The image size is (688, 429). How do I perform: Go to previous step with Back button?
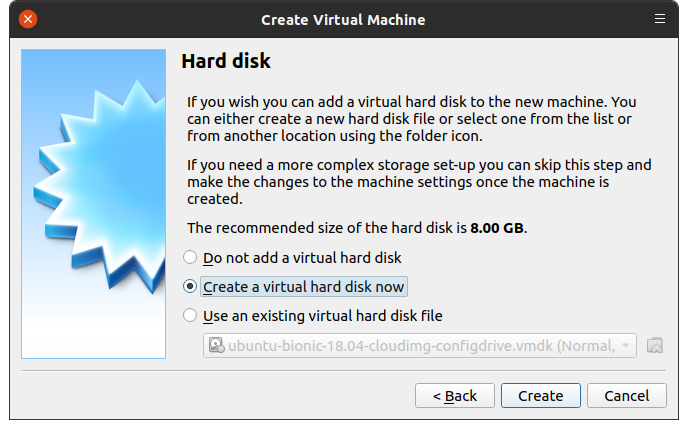tap(454, 396)
